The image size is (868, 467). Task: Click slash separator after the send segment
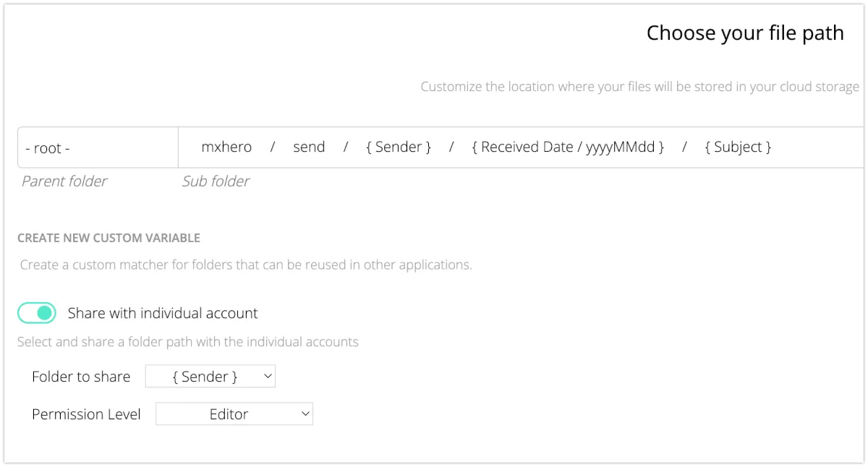click(346, 147)
